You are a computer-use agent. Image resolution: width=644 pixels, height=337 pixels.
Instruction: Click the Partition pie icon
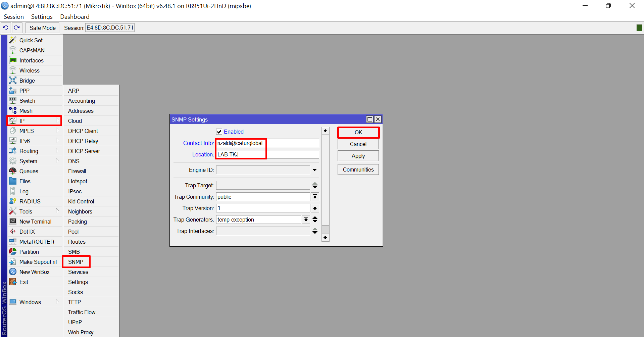point(13,252)
